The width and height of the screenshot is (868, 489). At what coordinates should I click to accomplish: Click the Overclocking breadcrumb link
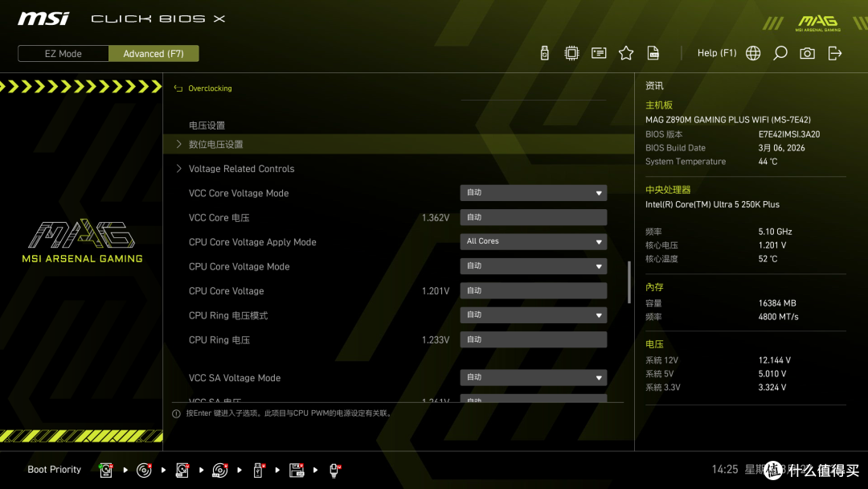point(210,88)
